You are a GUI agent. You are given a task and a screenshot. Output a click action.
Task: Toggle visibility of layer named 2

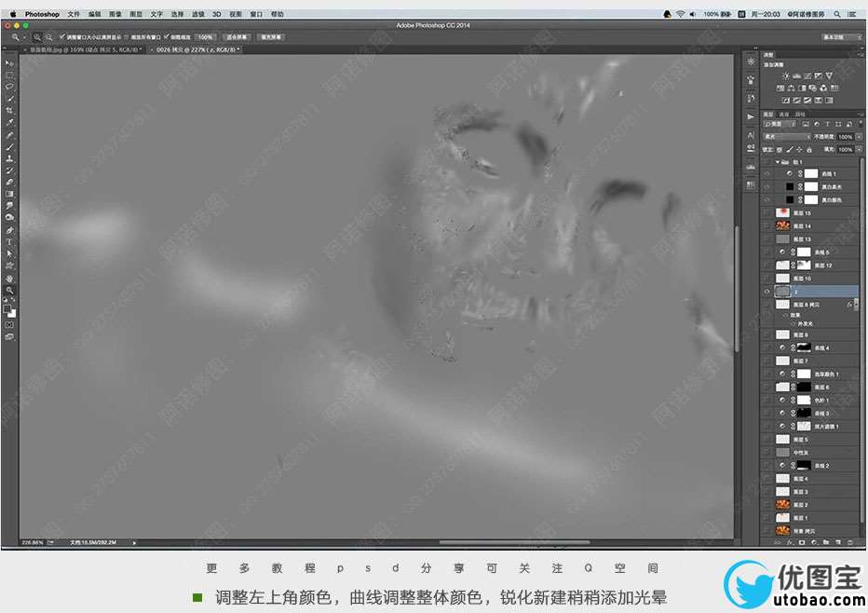pyautogui.click(x=766, y=292)
